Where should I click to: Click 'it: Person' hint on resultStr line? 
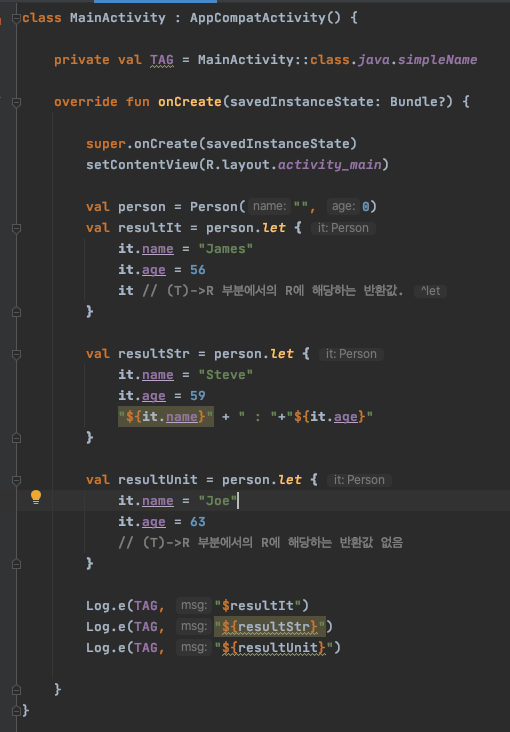pos(351,354)
